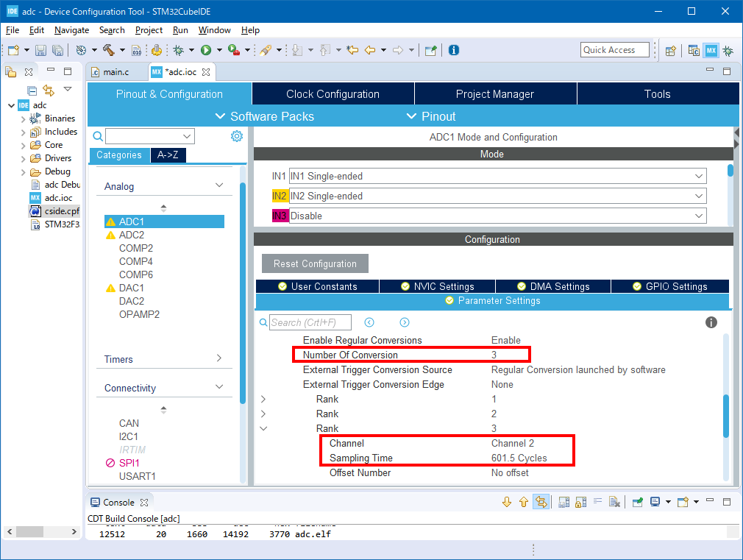Select USART1 in Connectivity list

(x=138, y=476)
